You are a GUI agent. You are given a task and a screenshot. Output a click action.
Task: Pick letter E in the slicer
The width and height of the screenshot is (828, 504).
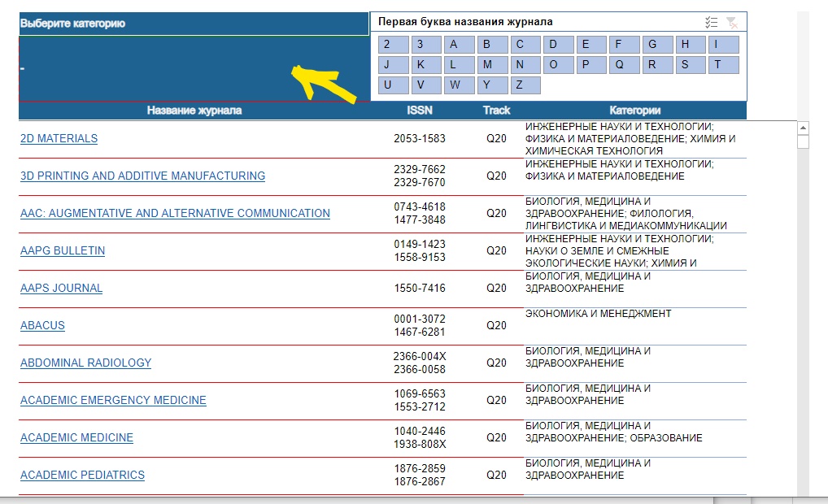tap(590, 45)
